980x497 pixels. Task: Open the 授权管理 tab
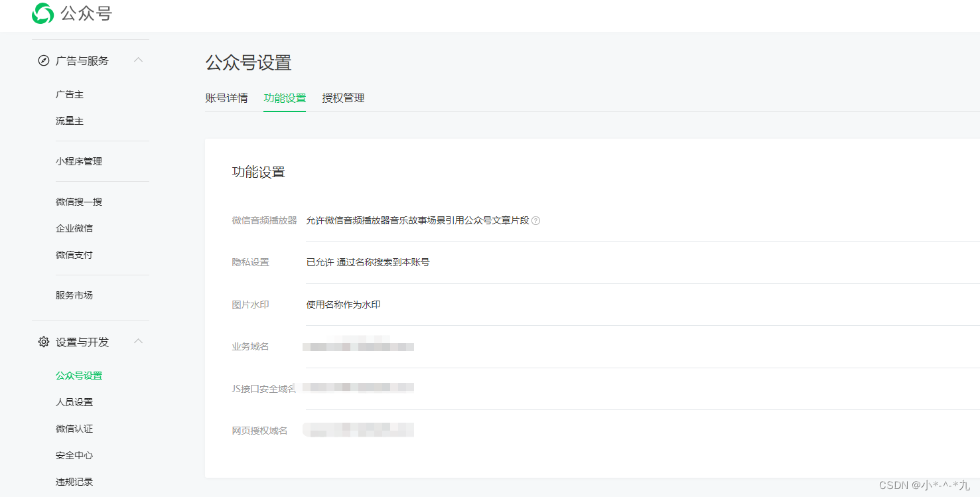click(x=343, y=98)
